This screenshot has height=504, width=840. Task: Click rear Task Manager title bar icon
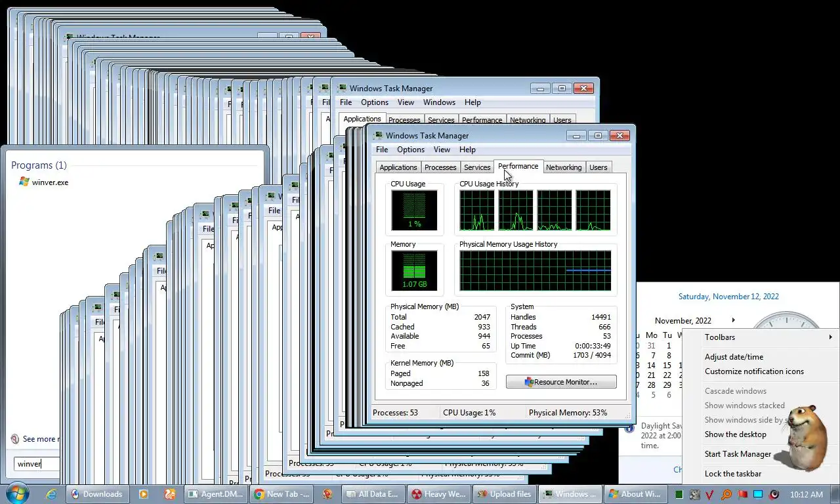[x=341, y=89]
